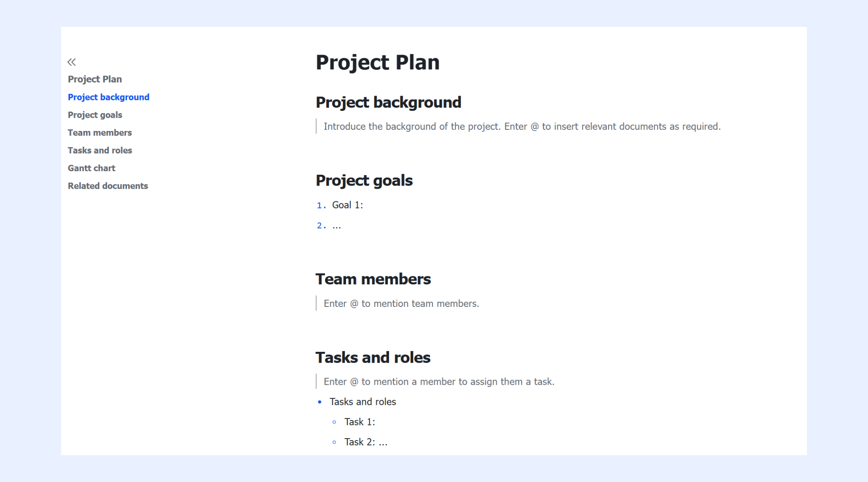Click the second numbered goal placeholder

(x=336, y=226)
